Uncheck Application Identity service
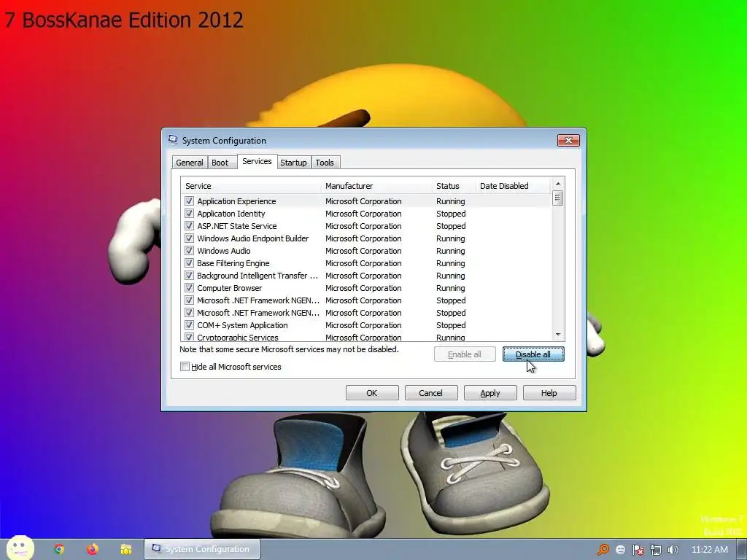The image size is (747, 560). tap(189, 214)
